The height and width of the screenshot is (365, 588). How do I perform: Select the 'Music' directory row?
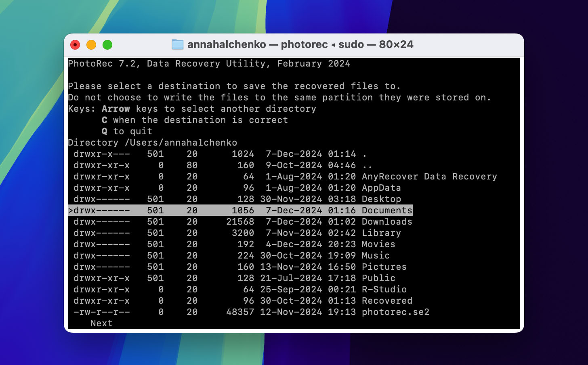231,256
